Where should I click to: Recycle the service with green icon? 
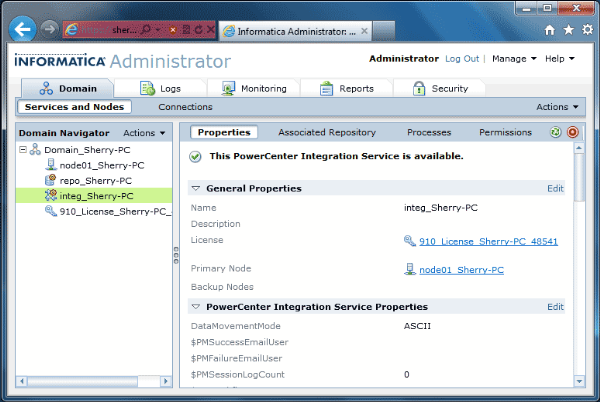(556, 132)
